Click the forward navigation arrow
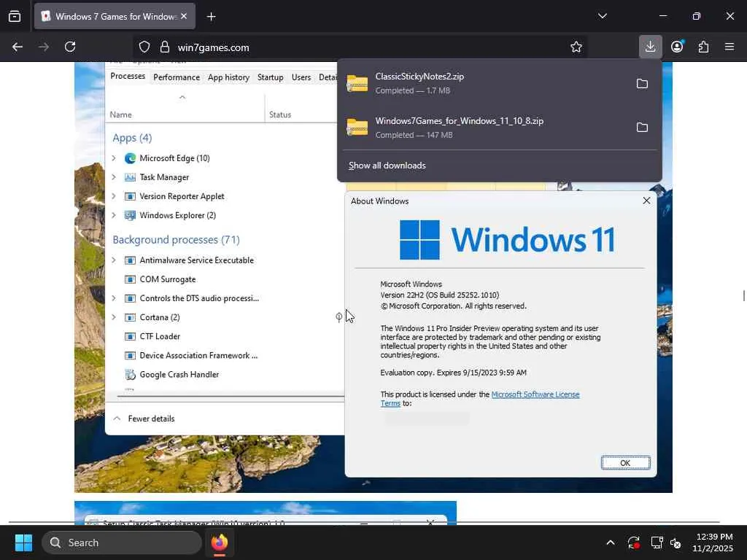 pos(44,47)
